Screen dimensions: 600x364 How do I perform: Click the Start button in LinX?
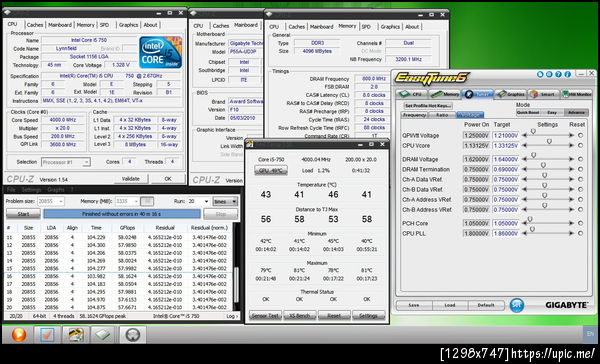(x=23, y=214)
